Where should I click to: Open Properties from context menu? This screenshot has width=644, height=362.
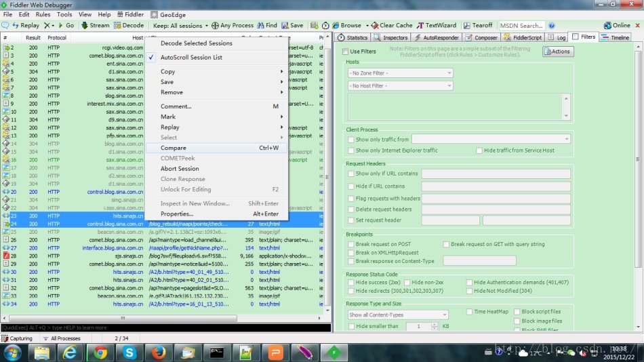coord(216,214)
